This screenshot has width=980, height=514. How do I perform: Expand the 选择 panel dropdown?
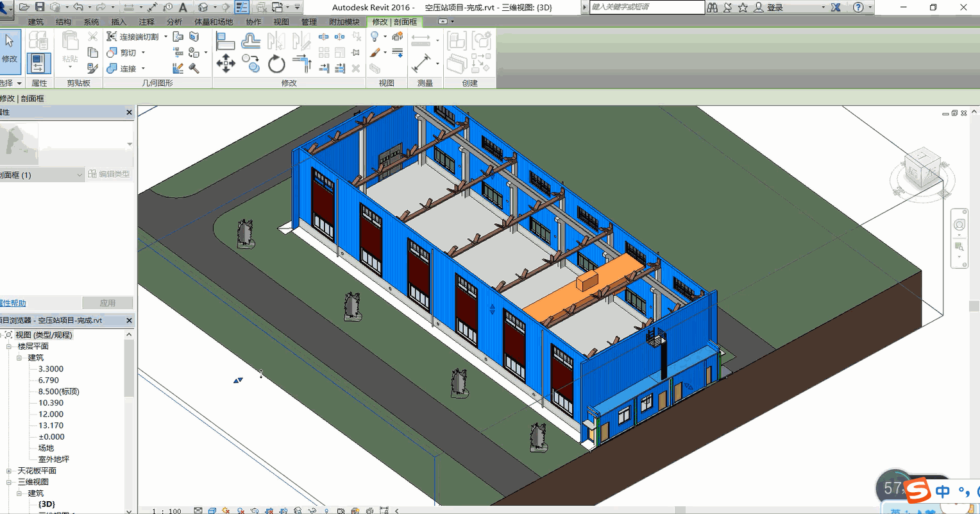coord(19,83)
